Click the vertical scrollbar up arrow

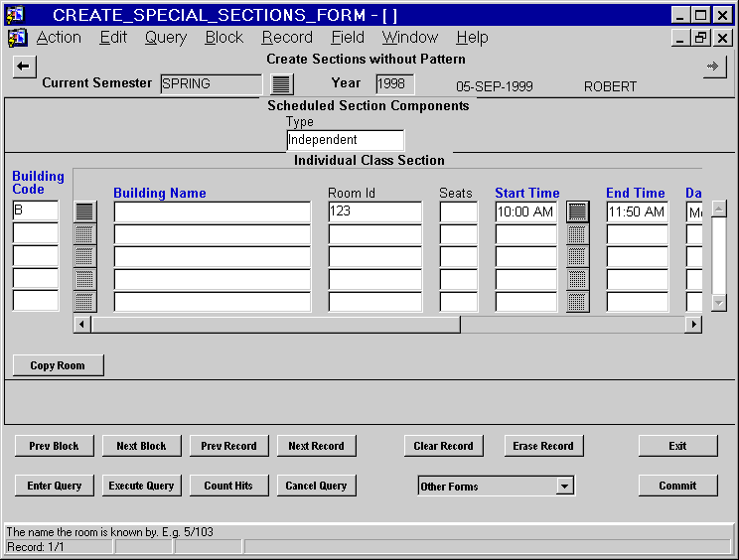719,209
